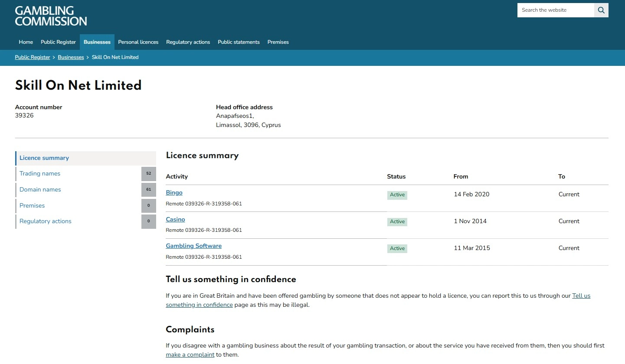Screen dimensions: 625x364
Task: Click the 52 count badge for Trading names
Action: tap(149, 174)
